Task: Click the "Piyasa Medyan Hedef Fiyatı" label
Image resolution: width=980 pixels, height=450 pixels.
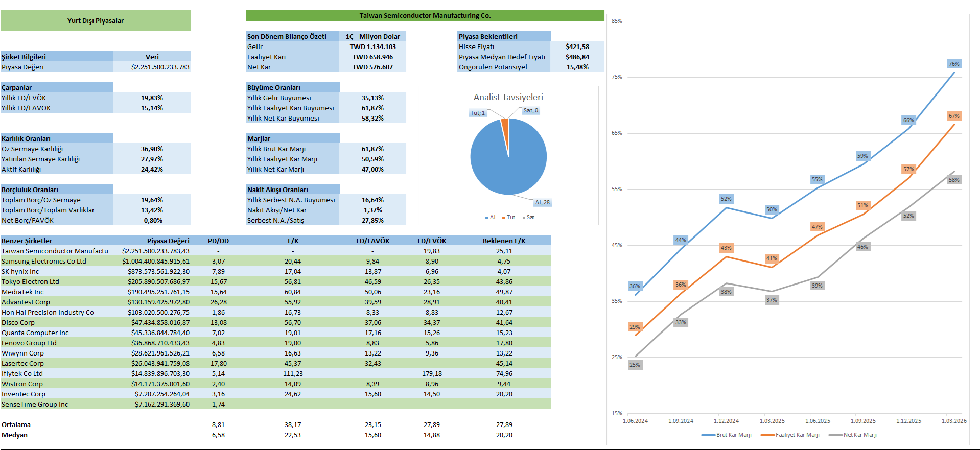Action: coord(502,57)
